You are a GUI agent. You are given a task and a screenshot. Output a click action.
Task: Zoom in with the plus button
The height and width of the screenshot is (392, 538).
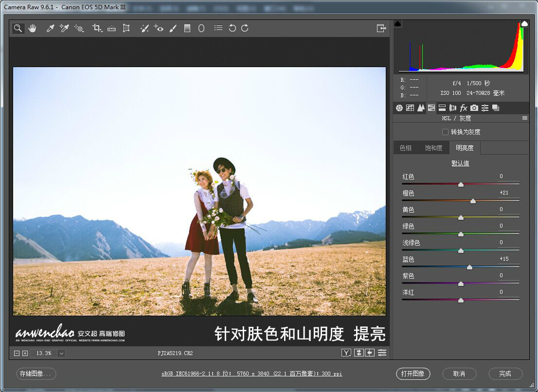tap(25, 353)
